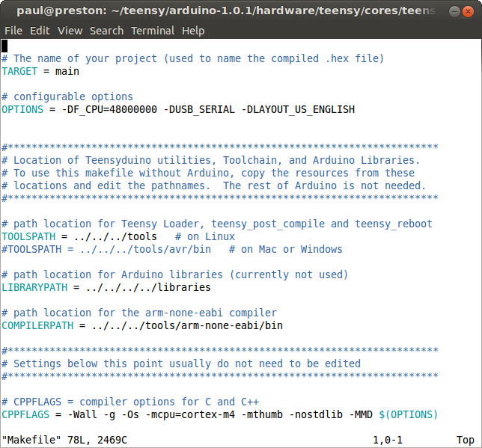Click '-DF_CPU=48000000' in the OPTIONS line
Viewport: 482px width, 448px height.
pyautogui.click(x=109, y=110)
